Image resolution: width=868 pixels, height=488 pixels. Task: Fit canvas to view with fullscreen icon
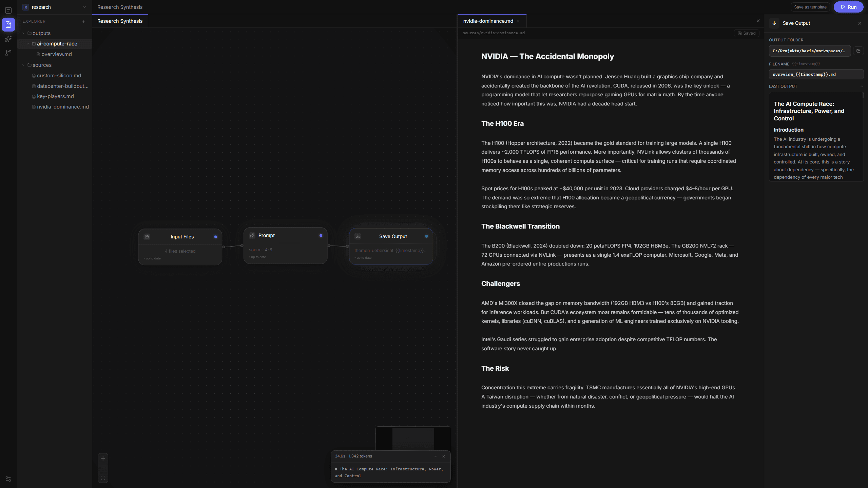(103, 478)
